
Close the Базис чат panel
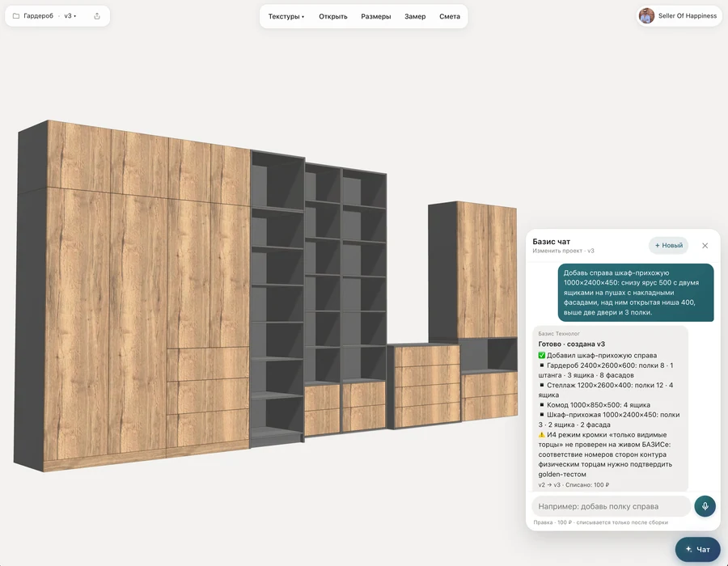coord(705,246)
